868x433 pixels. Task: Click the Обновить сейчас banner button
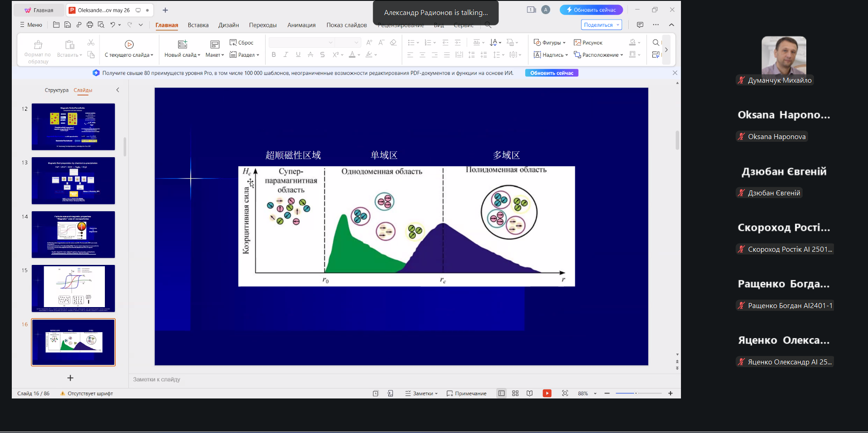tap(552, 73)
